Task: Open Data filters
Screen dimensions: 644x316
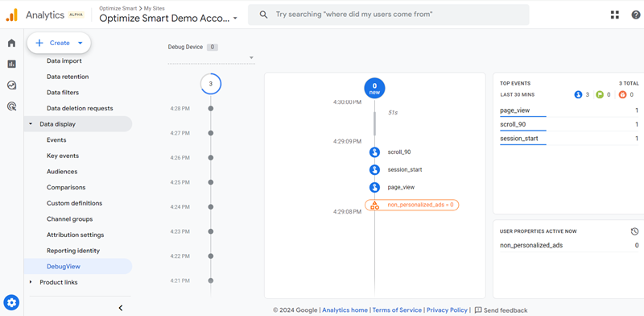Action: coord(63,93)
